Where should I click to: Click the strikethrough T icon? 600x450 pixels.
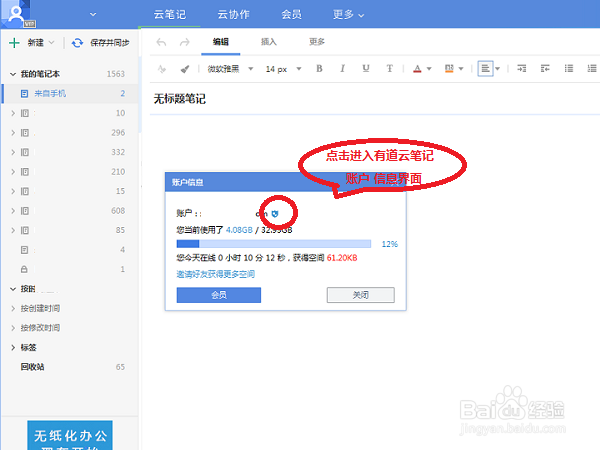pyautogui.click(x=390, y=68)
